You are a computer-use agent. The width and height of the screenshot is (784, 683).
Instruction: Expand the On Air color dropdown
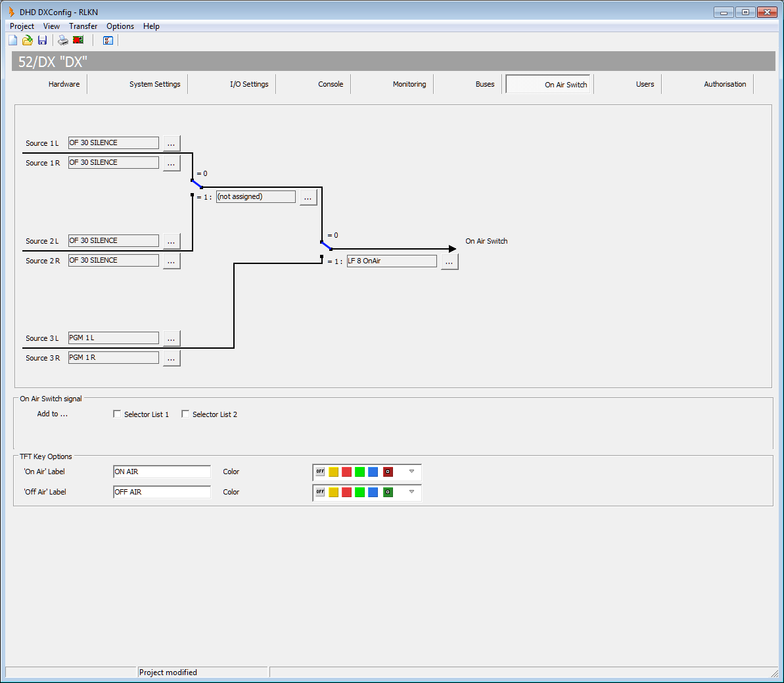coord(411,472)
